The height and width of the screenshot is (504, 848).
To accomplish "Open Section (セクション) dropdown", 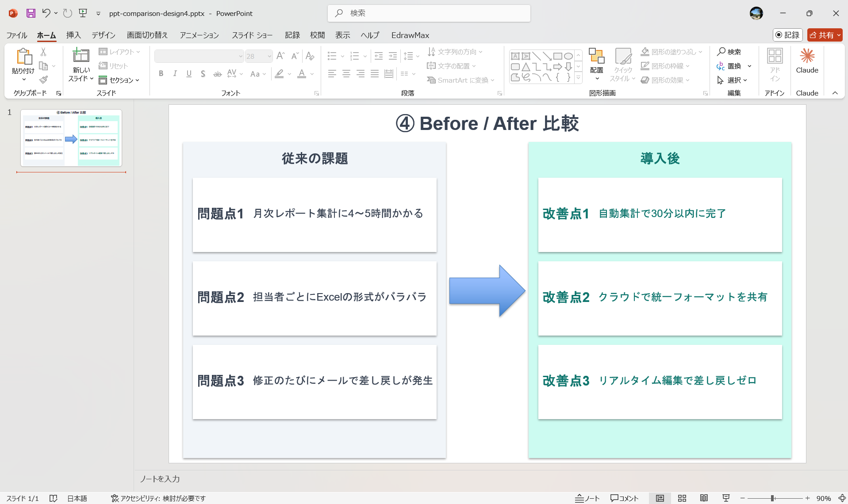I will tap(119, 80).
